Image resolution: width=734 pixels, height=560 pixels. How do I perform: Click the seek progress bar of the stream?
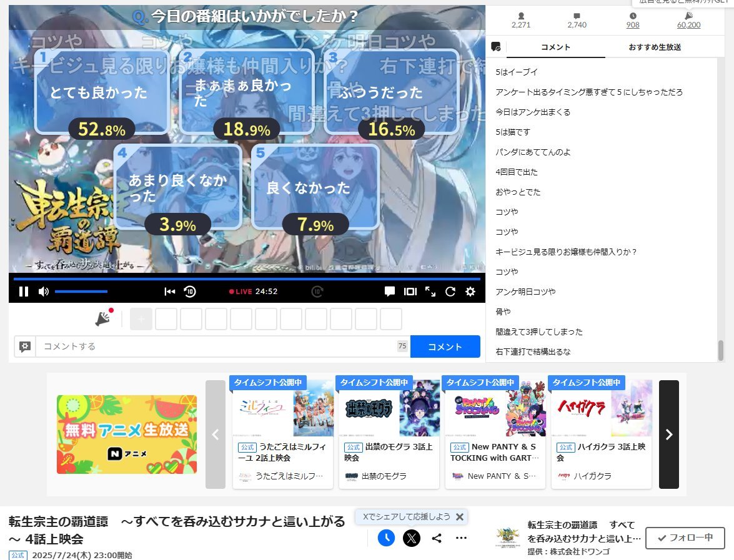click(x=247, y=279)
